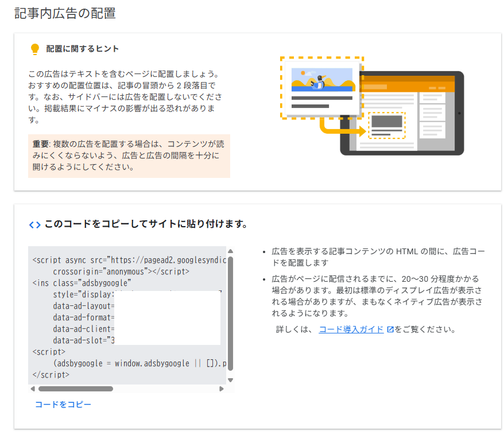
Task: Copy the ad code with コードをコピー
Action: pos(63,405)
